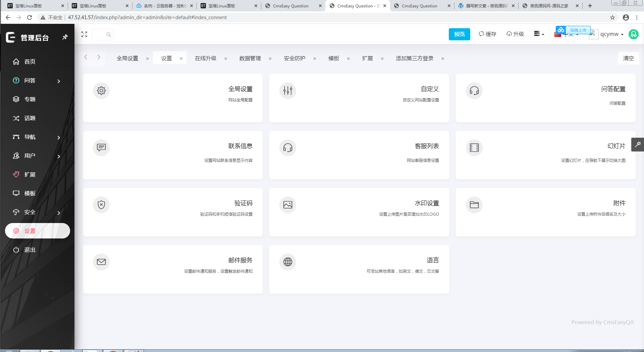Open the 全局设置 gear icon card

101,90
